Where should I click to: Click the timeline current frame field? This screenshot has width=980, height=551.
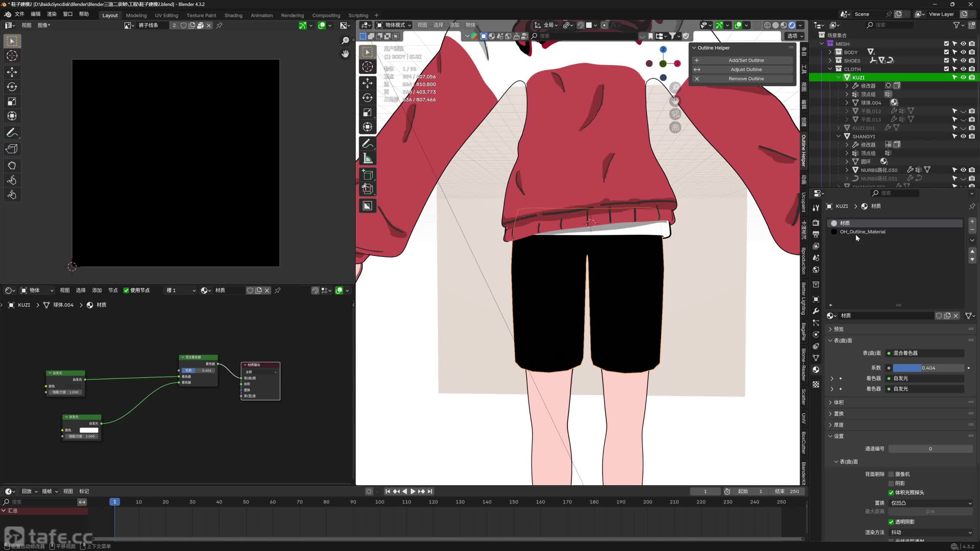click(x=705, y=491)
